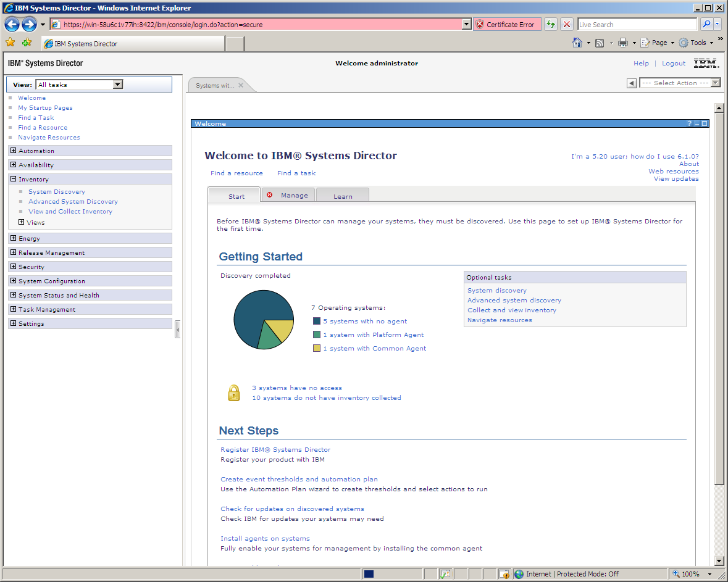Expand the Automation category

[x=13, y=151]
